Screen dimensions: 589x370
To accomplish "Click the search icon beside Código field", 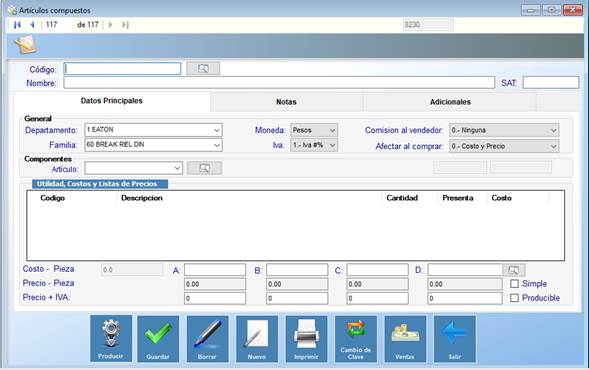I will (x=203, y=69).
